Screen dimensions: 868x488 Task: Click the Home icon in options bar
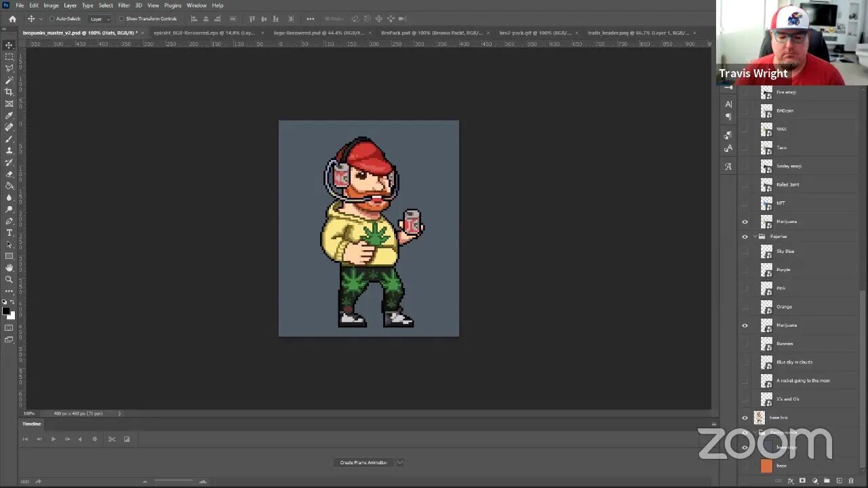point(12,19)
